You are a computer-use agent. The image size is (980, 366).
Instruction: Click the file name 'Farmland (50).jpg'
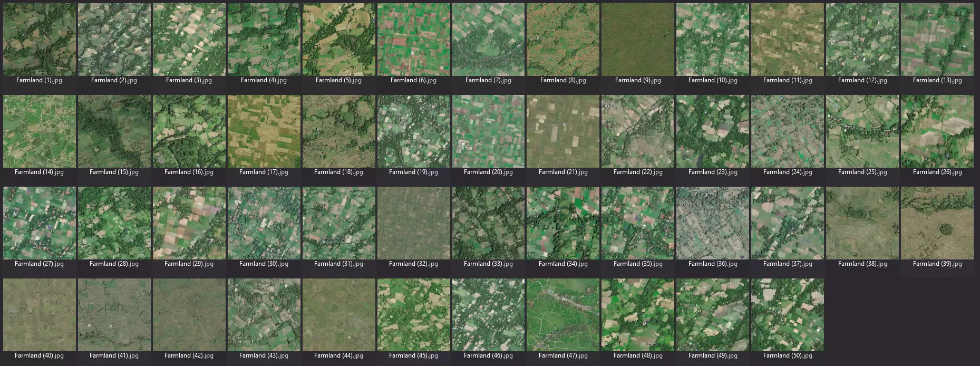[x=788, y=356]
